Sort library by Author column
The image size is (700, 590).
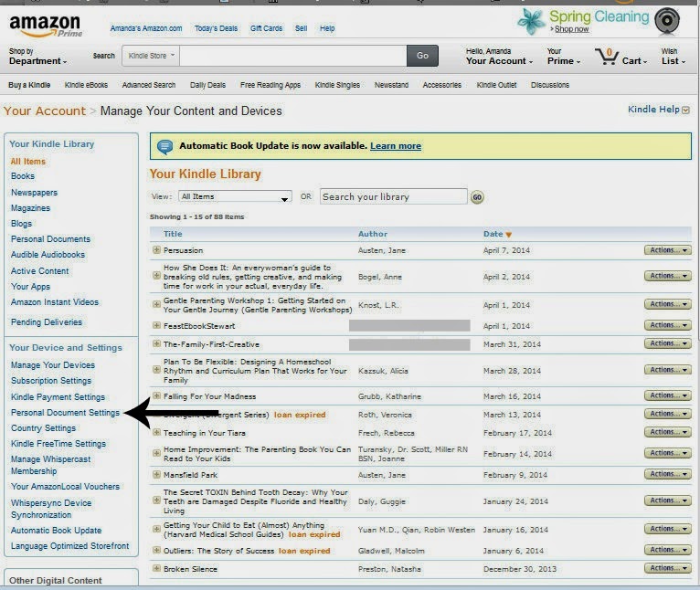coord(373,234)
